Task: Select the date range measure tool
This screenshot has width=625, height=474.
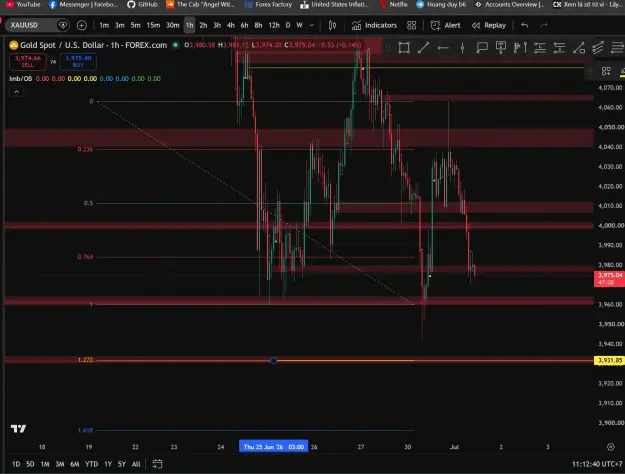Action: (x=520, y=48)
